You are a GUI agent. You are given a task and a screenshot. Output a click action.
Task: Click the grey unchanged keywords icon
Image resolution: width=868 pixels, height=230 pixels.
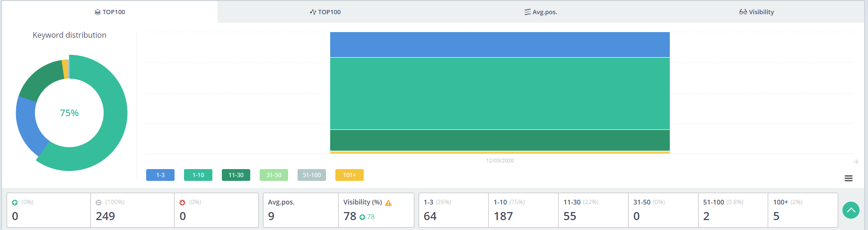coord(98,203)
